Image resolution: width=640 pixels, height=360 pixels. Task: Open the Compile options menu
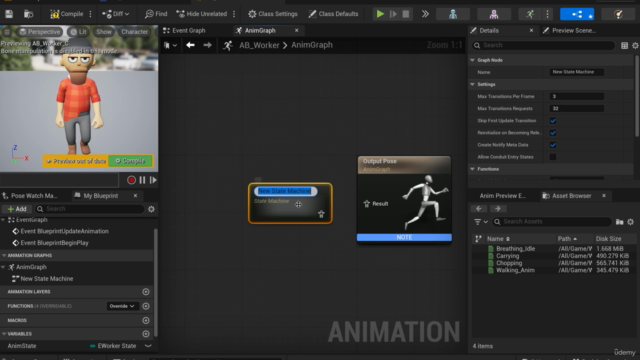(91, 14)
